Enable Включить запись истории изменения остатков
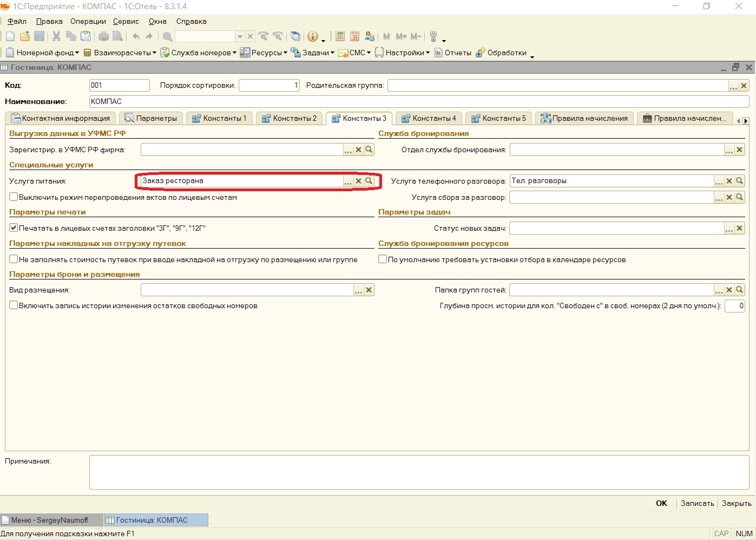The width and height of the screenshot is (756, 540). tap(14, 305)
